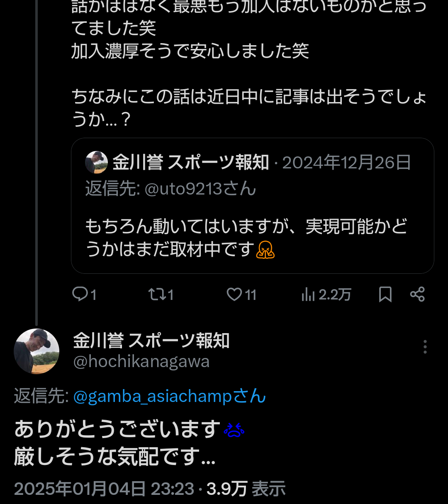This screenshot has width=448, height=504.
Task: Bookmark the parent tweet
Action: 385,295
